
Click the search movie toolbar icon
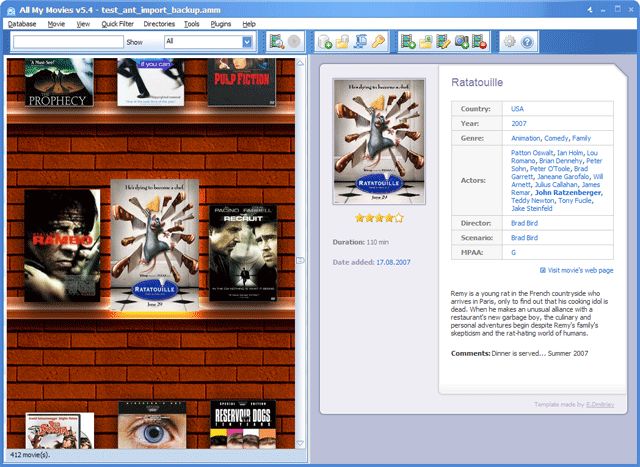[277, 42]
